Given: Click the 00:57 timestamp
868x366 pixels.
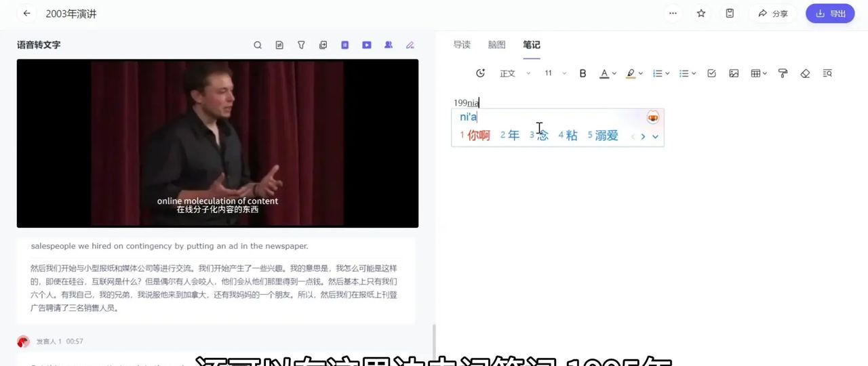Looking at the screenshot, I should click(75, 341).
